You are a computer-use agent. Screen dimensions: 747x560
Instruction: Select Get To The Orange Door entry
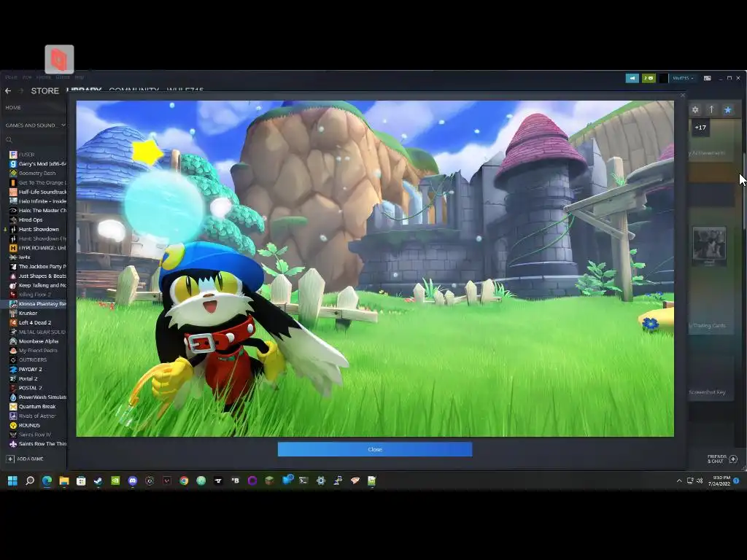click(x=38, y=182)
